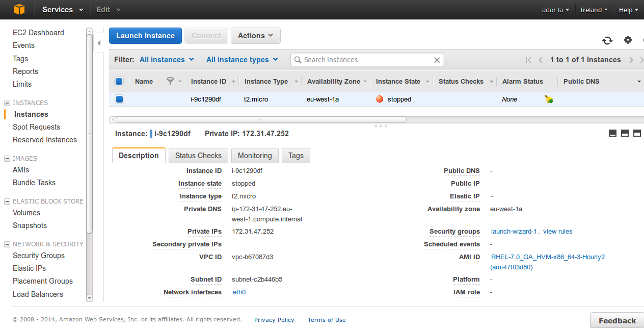Screen dimensions: 644x328
Task: Click the alarm status bell icon
Action: (x=549, y=99)
